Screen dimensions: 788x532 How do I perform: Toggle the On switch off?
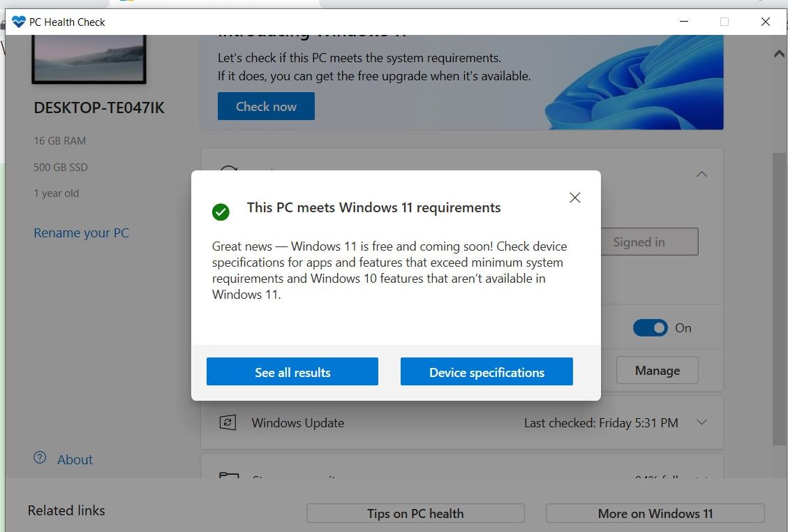click(x=651, y=328)
